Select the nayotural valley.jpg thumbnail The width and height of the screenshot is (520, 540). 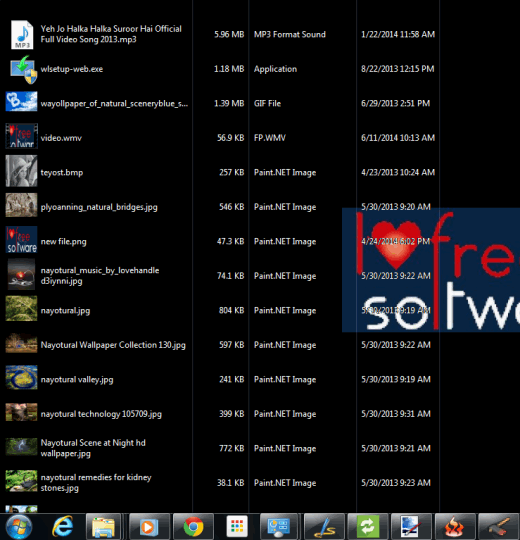click(x=21, y=377)
